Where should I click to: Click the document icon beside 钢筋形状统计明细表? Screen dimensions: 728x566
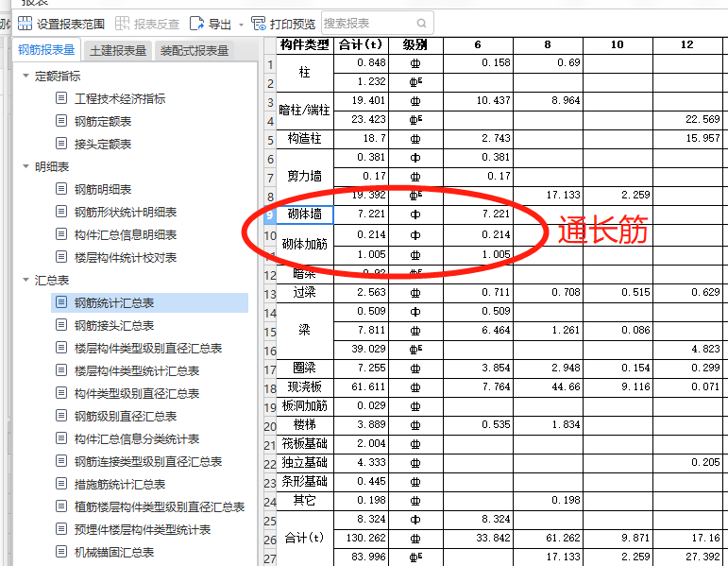coord(61,212)
